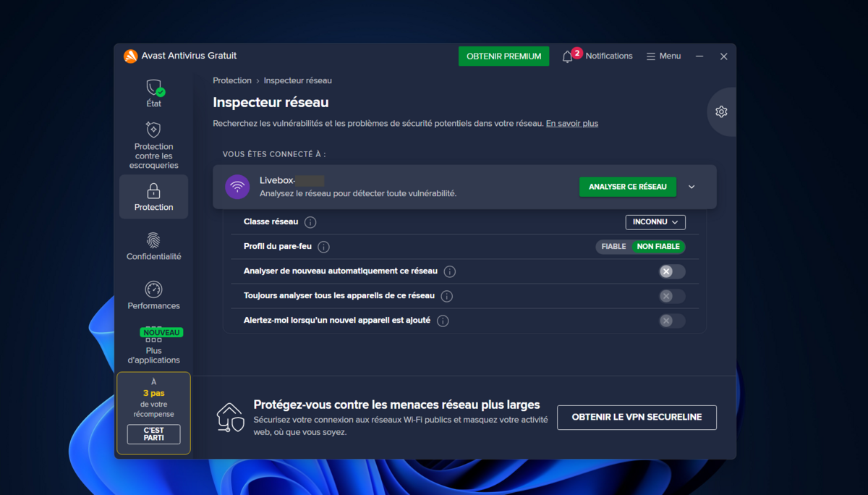Click the NOUVEAU badge on Plus d'applications
The width and height of the screenshot is (868, 495).
point(161,332)
